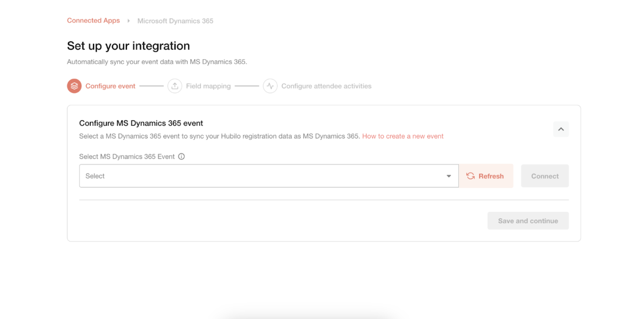Click the Set up your integration heading
This screenshot has width=644, height=319.
coord(128,46)
